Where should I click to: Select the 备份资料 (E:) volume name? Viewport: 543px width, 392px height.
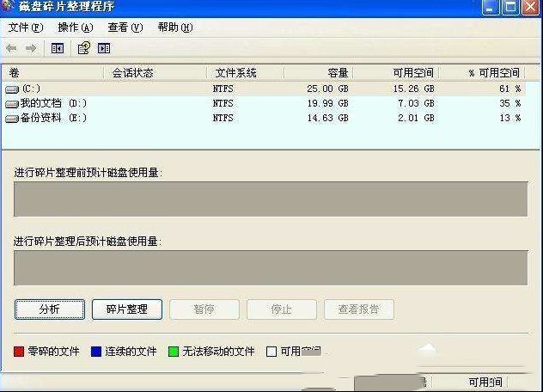pos(53,118)
